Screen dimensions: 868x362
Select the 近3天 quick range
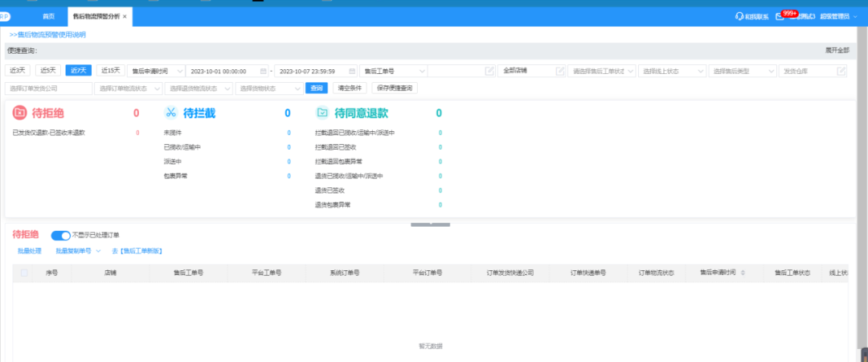coord(18,71)
